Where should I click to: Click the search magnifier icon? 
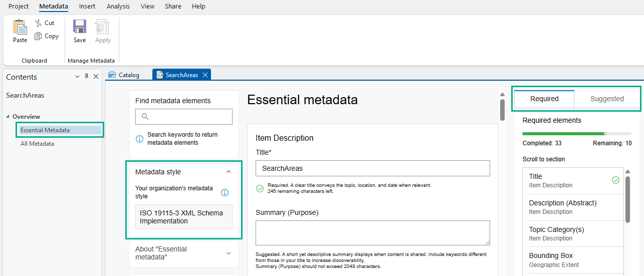[145, 117]
